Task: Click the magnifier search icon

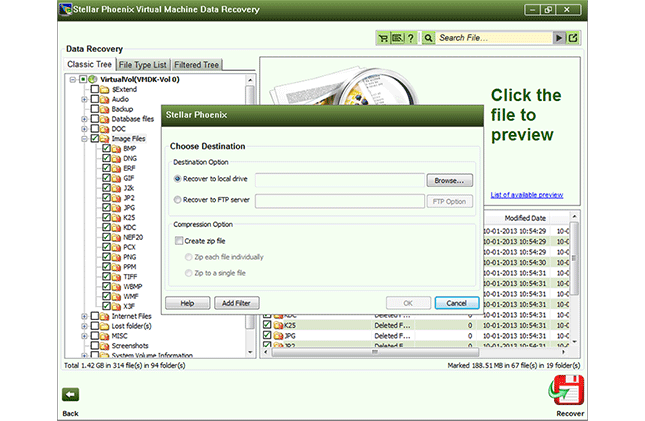Action: click(428, 38)
